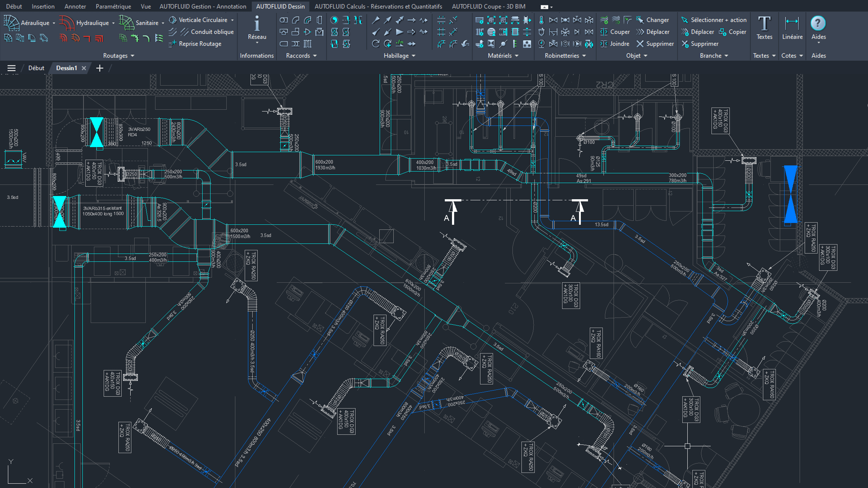The image size is (868, 488).
Task: Open the Réseau information icon
Action: click(x=257, y=24)
